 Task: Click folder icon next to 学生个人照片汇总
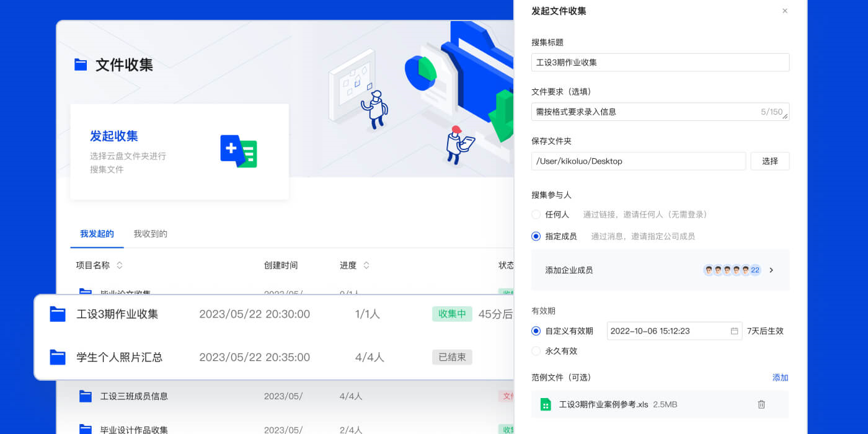click(x=57, y=357)
